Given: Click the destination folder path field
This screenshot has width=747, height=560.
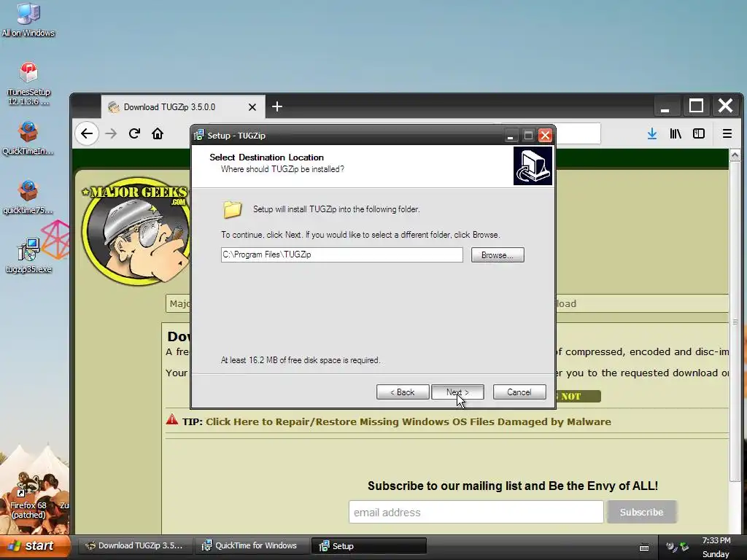Looking at the screenshot, I should pos(341,254).
